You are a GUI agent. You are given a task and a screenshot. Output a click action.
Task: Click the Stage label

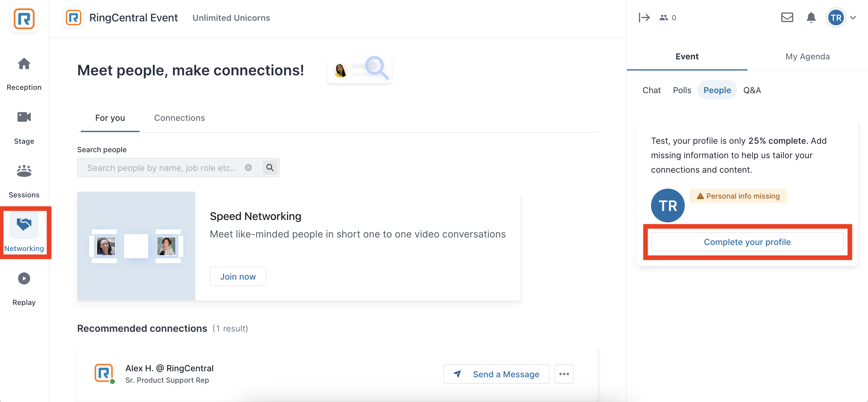pos(24,141)
